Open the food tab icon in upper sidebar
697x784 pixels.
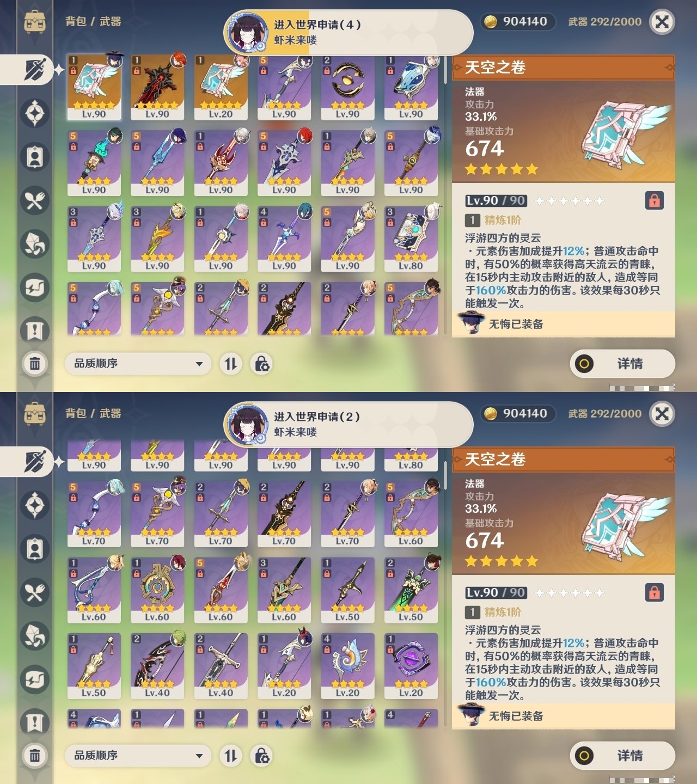coord(35,201)
